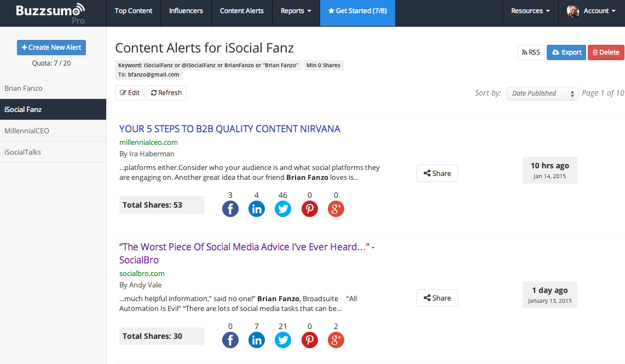The image size is (625, 364).
Task: Visit socialbro.com domain link
Action: (142, 274)
